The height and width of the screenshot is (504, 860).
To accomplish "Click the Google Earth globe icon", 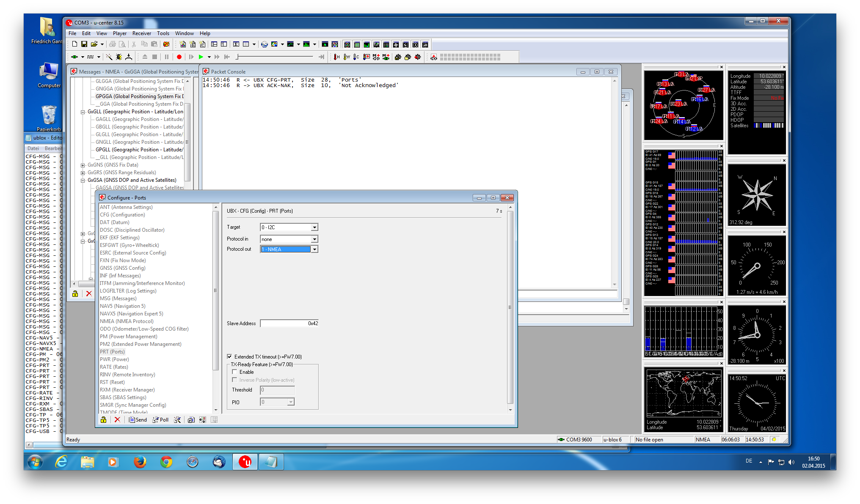I will [265, 44].
